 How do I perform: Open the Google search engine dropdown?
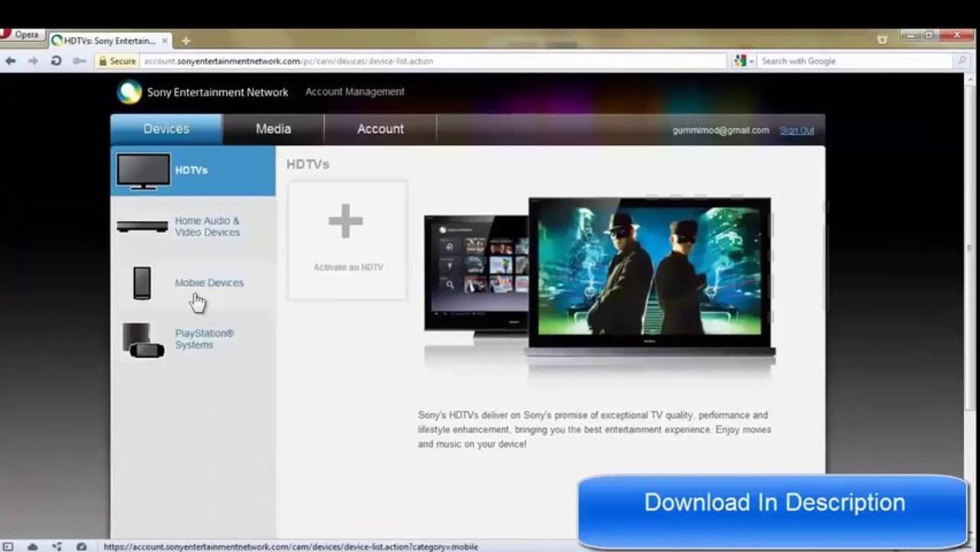pyautogui.click(x=744, y=61)
